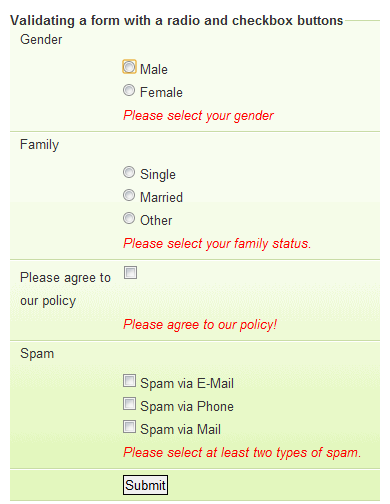Click the 'Please agree to our policy!' error text
390x504 pixels.
tap(200, 324)
